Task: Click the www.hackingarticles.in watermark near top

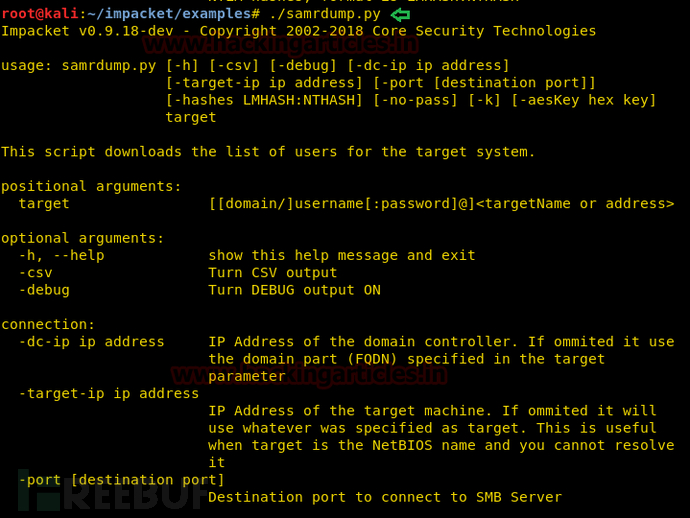Action: 280,44
